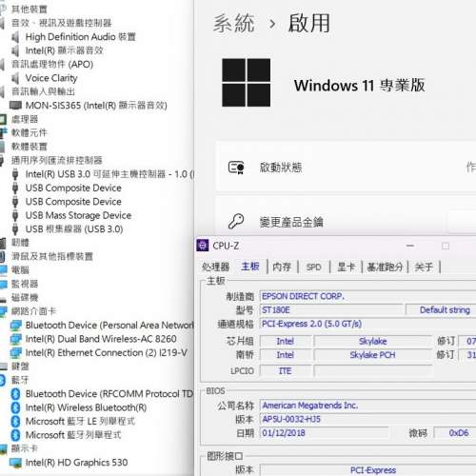Open the 變更產品金鑰 settings row
The height and width of the screenshot is (476, 476).
(346, 216)
